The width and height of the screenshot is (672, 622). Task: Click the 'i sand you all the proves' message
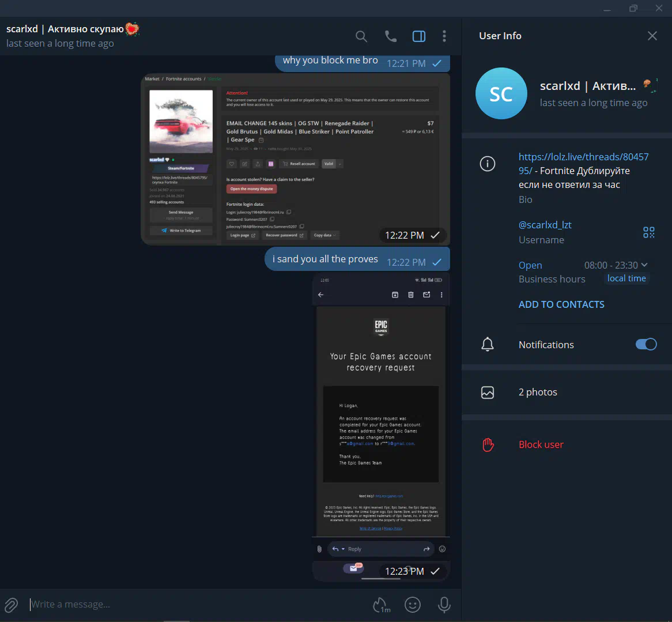[x=357, y=259]
